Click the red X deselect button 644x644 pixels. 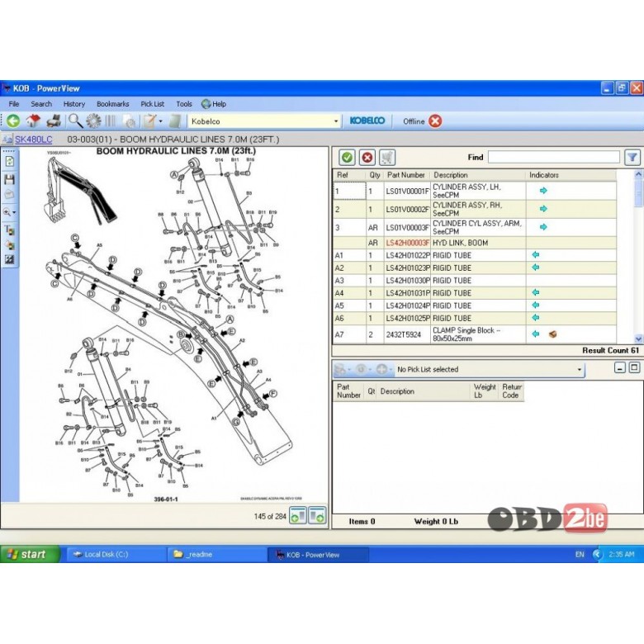click(x=367, y=158)
